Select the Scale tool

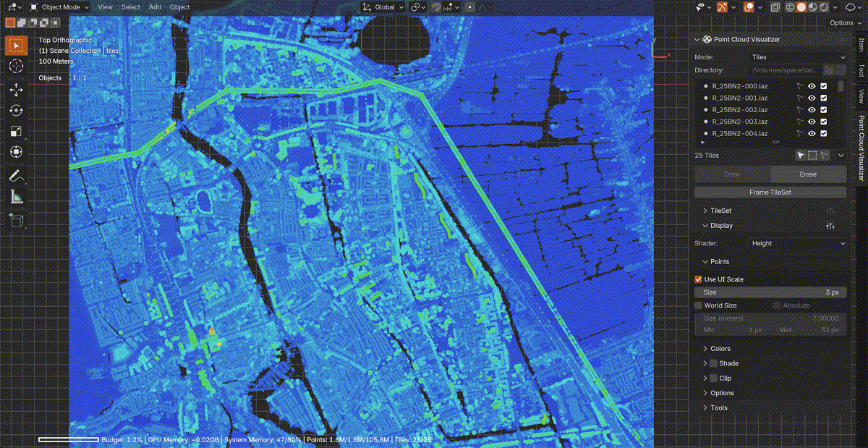coord(16,131)
